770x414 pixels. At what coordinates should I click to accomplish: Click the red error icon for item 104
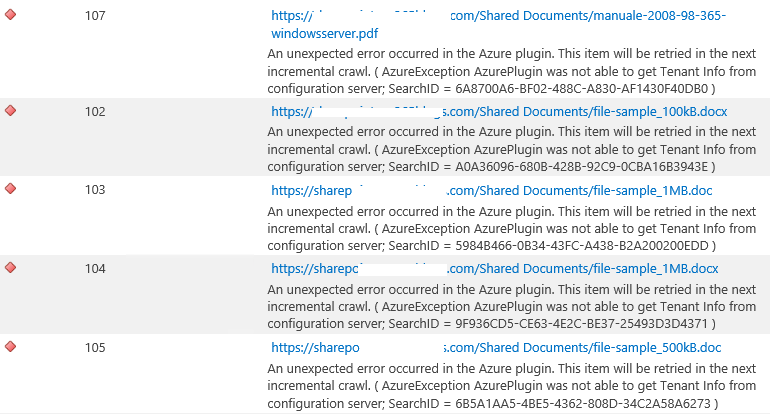[x=10, y=268]
